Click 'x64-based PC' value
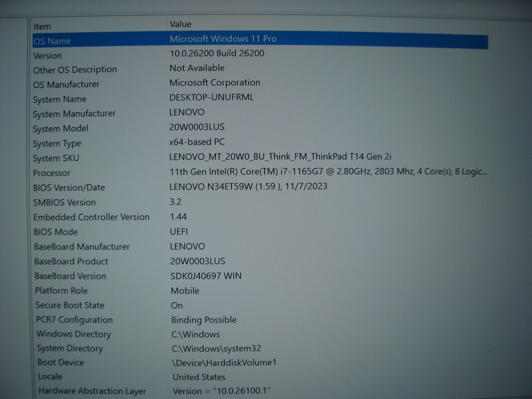The height and width of the screenshot is (399, 532). point(197,142)
